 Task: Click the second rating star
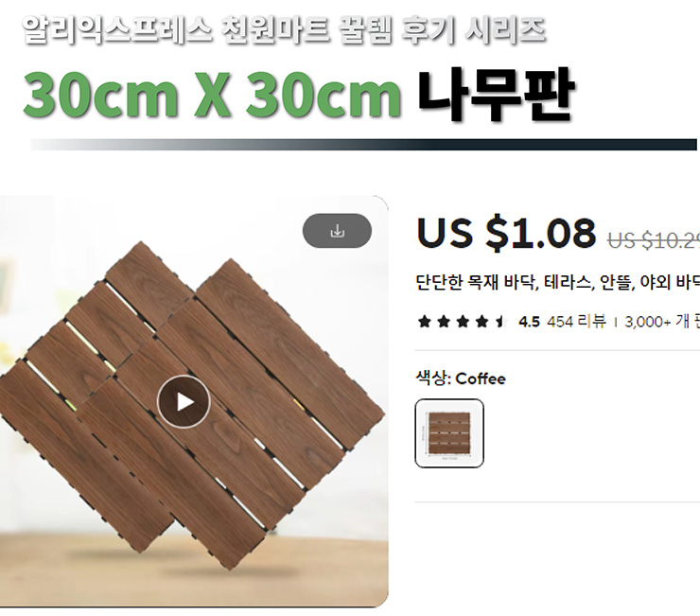[444, 321]
